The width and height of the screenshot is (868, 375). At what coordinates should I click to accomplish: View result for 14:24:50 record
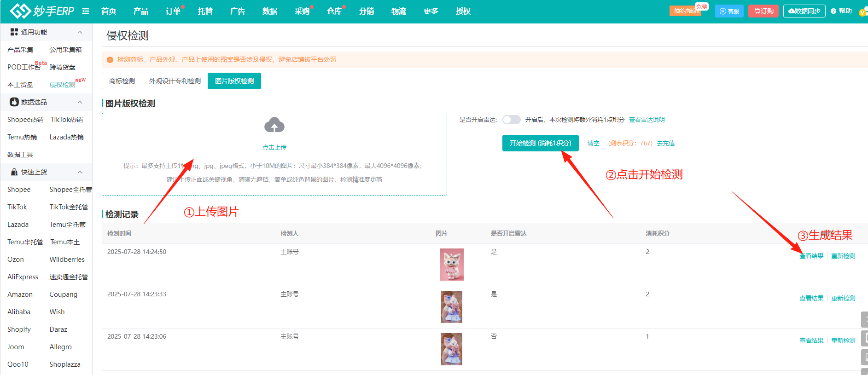[x=811, y=256]
